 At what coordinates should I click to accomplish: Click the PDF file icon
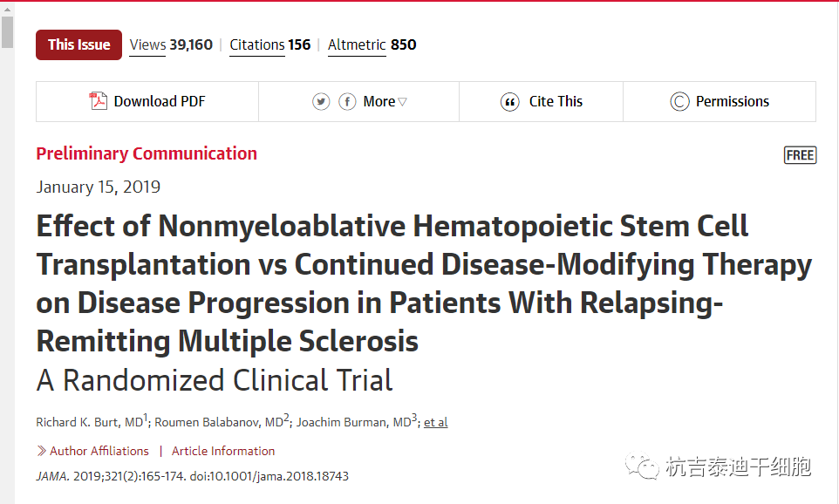click(x=99, y=101)
